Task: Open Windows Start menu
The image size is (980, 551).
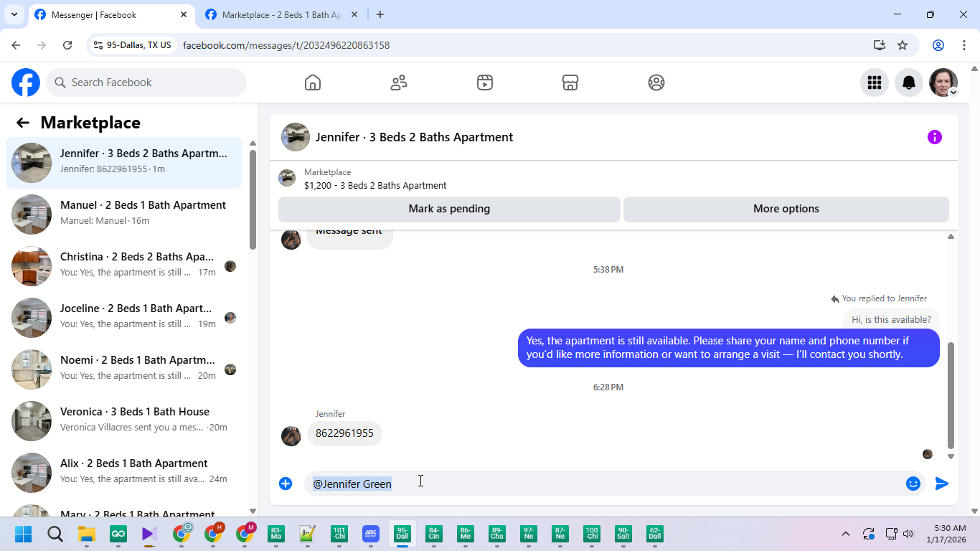Action: tap(24, 534)
